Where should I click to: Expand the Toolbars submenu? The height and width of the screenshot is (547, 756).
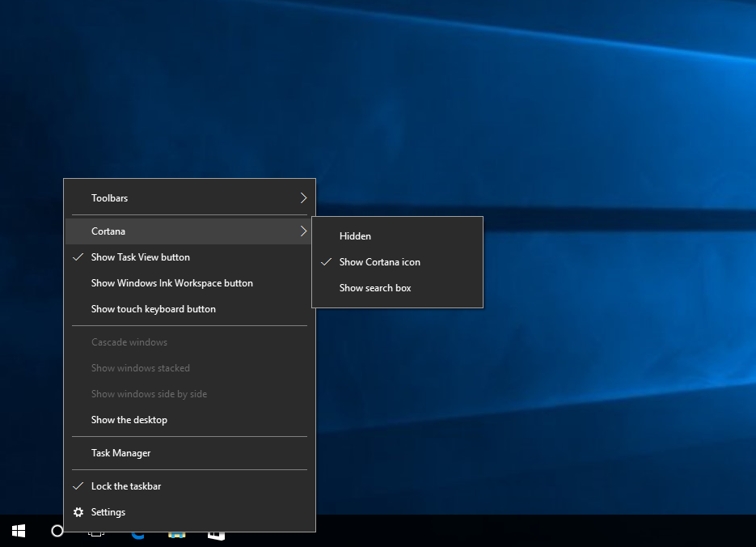pyautogui.click(x=109, y=197)
